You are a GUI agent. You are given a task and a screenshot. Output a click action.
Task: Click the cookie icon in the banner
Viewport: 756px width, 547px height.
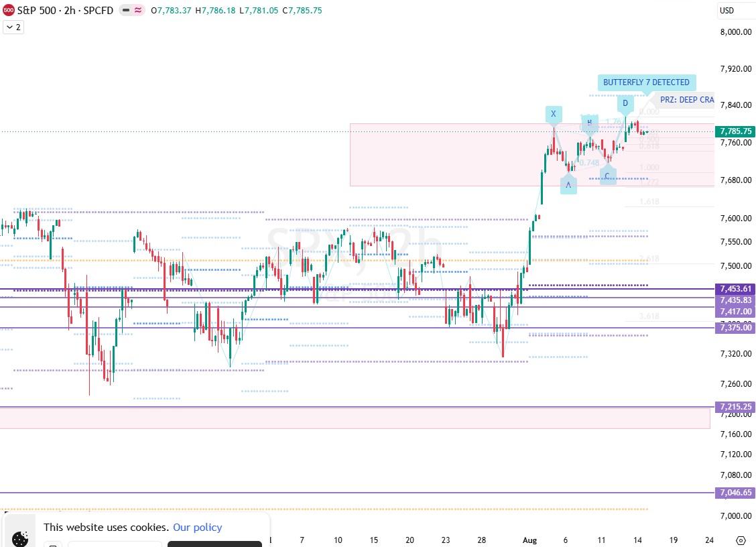[x=19, y=538]
